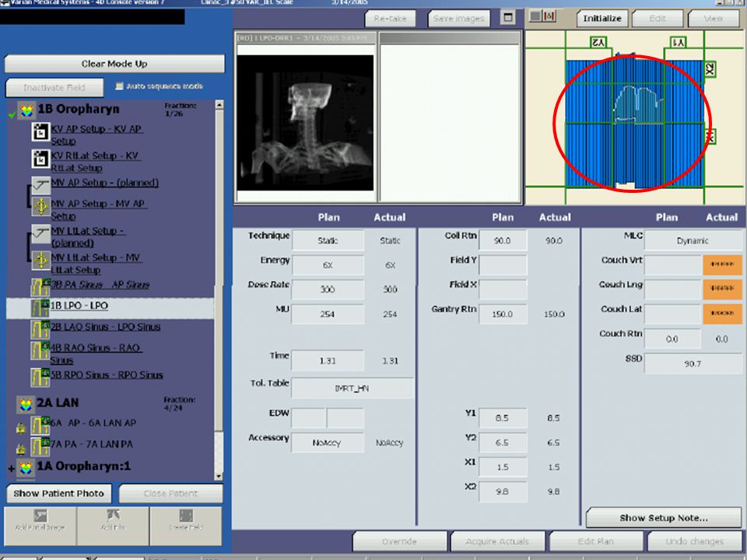Viewport: 747px width, 560px height.
Task: Click the MV LtLat Setup - MV radiation icon
Action: 41,261
